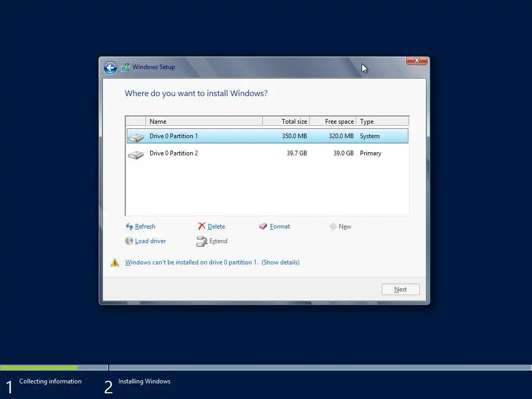Click the Collecting information step label
532x399 pixels.
(50, 381)
